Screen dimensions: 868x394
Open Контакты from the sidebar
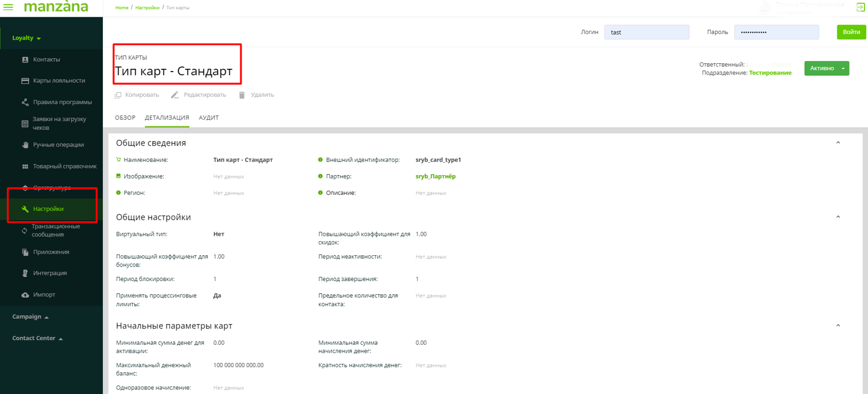46,59
